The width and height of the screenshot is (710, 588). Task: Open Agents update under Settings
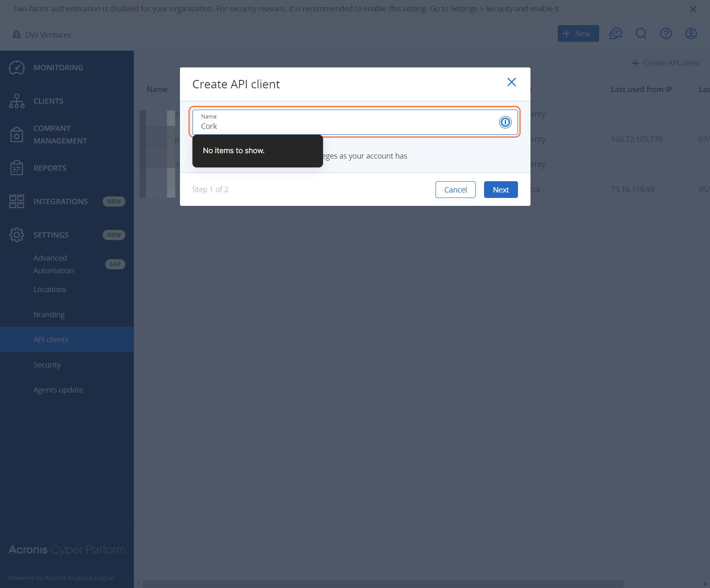tap(67, 390)
